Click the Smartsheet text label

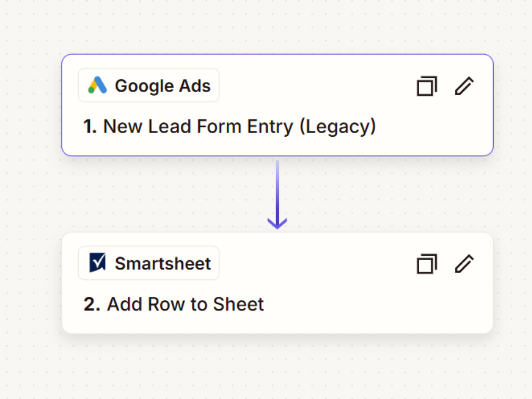[x=162, y=264]
